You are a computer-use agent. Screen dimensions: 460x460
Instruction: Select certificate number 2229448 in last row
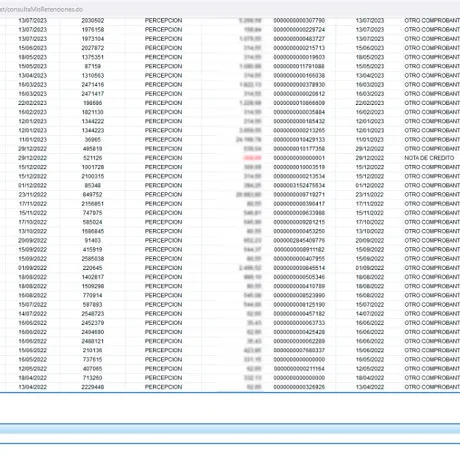click(x=93, y=387)
